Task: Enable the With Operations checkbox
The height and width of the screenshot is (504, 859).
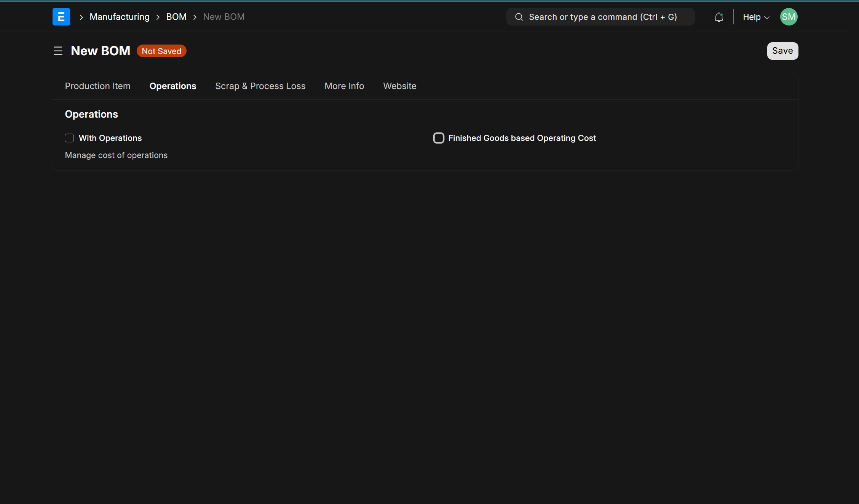Action: tap(69, 138)
